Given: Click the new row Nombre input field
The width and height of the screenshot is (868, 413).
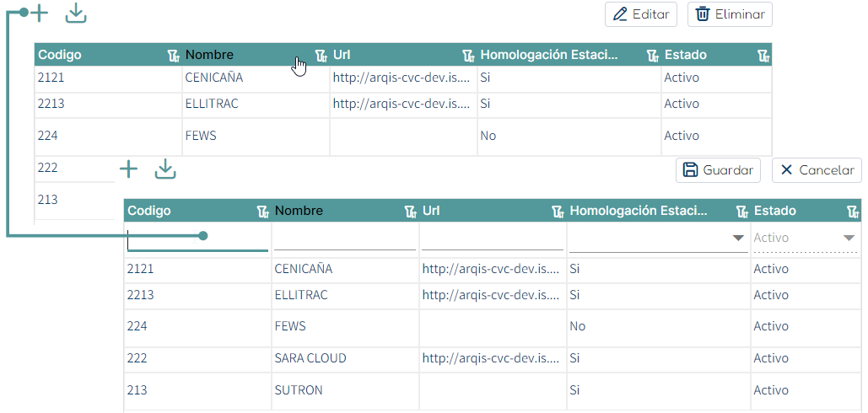Looking at the screenshot, I should (344, 240).
